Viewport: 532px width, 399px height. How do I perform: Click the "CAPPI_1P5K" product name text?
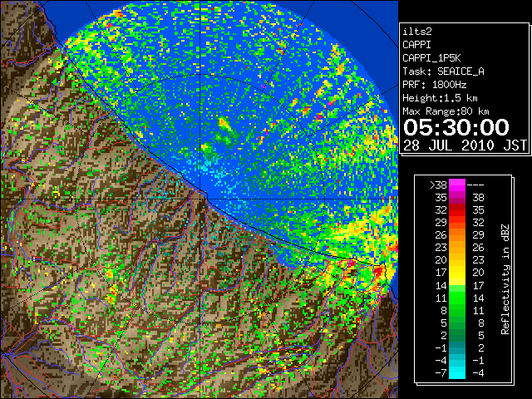pyautogui.click(x=431, y=58)
